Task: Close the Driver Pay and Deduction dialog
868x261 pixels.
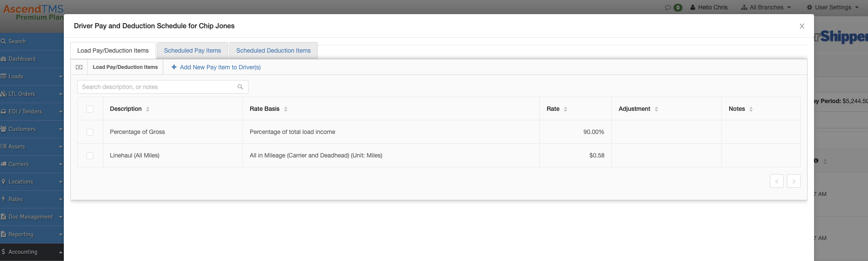Action: [802, 26]
